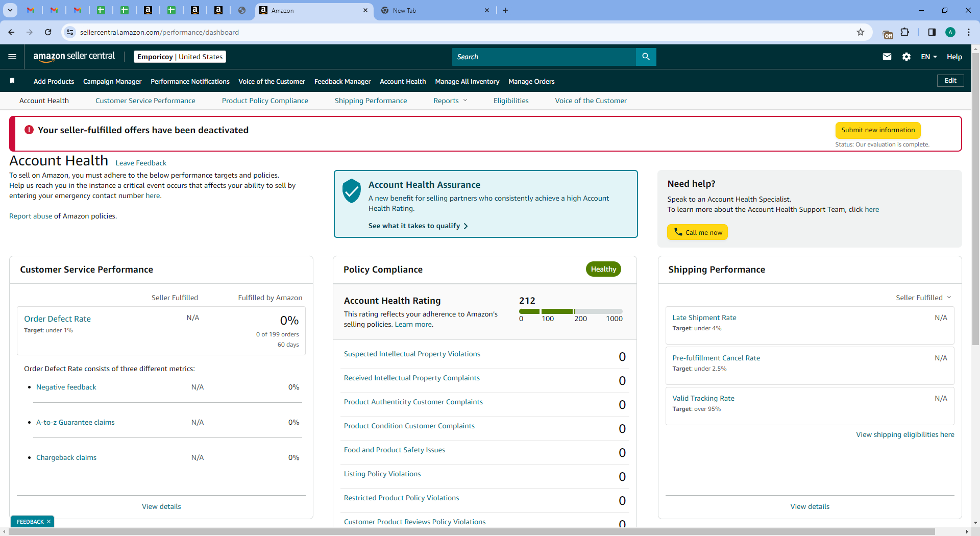The width and height of the screenshot is (980, 536).
Task: Click the Help link in header
Action: coord(954,57)
